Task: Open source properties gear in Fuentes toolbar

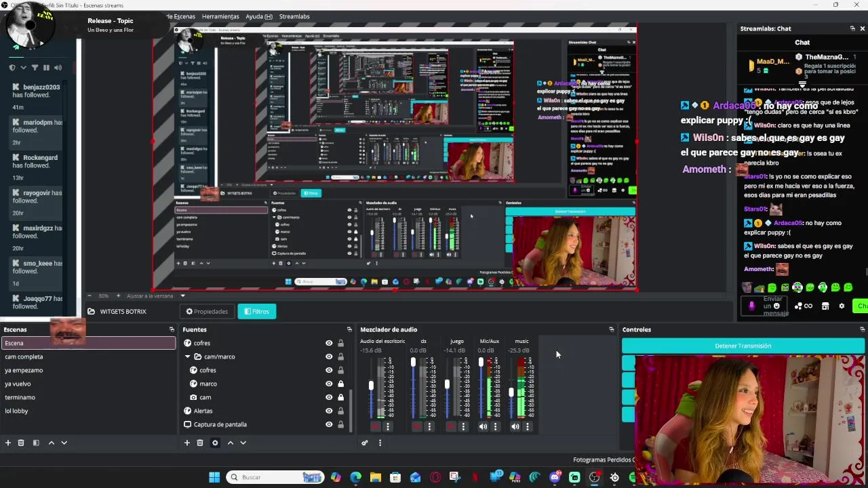Action: point(215,443)
